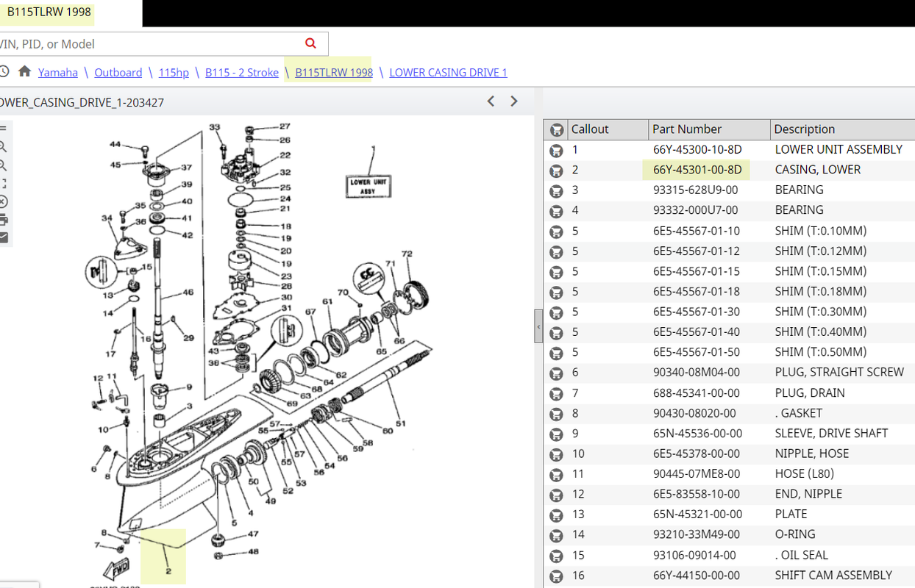Print the diagram with the printer icon

(3, 220)
